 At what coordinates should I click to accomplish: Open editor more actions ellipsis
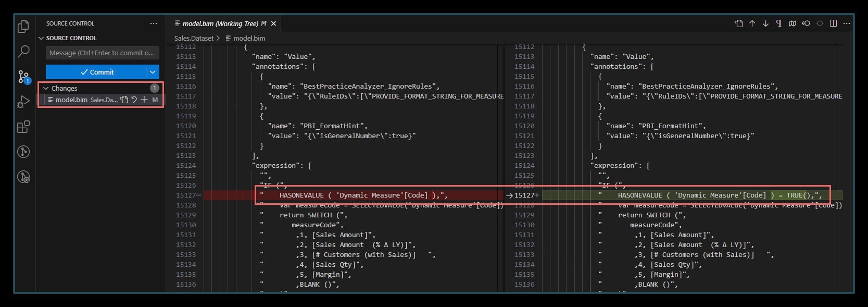point(847,23)
